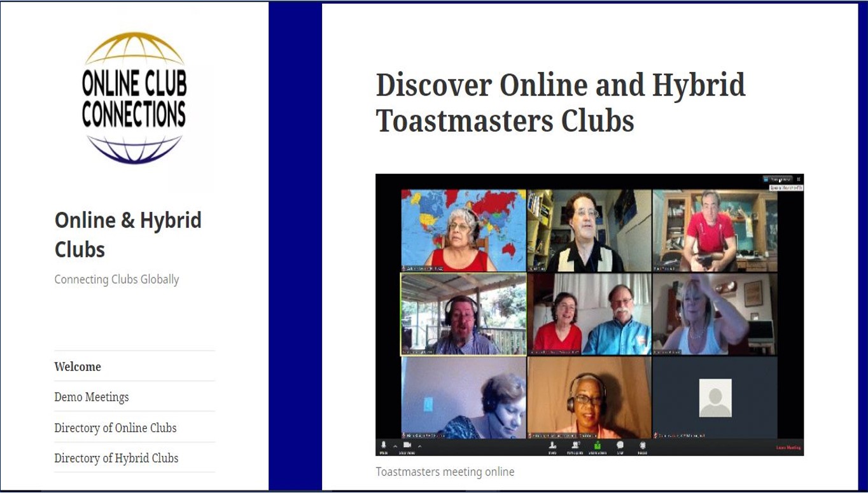Screen dimensions: 868x493
Task: Click the Discover Online and Hybrid Toastmasters Clubs heading
Action: pos(561,102)
